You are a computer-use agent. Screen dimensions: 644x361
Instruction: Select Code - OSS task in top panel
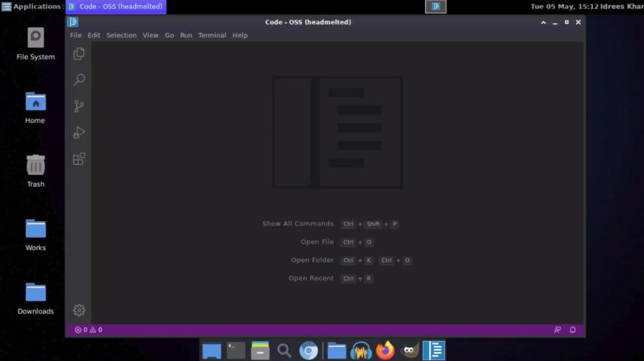tap(116, 7)
